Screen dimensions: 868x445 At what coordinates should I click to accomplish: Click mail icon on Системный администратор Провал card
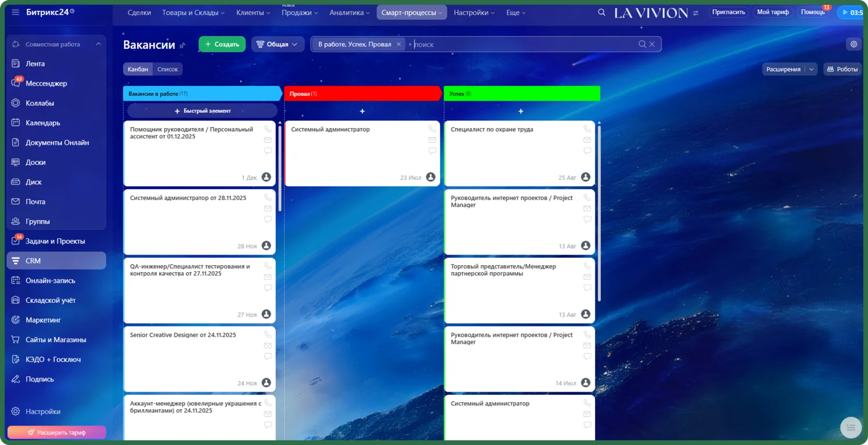pyautogui.click(x=432, y=140)
